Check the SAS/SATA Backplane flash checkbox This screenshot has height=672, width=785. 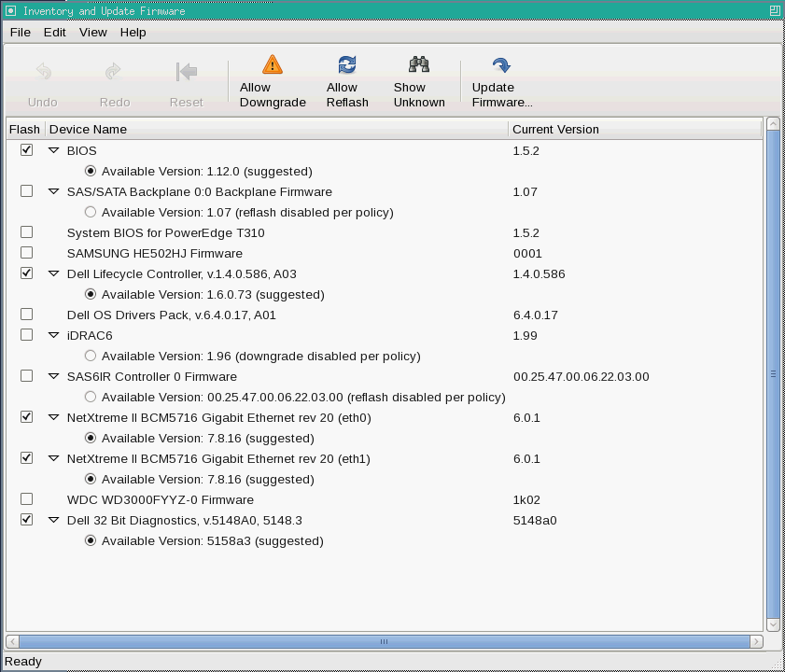pyautogui.click(x=26, y=190)
